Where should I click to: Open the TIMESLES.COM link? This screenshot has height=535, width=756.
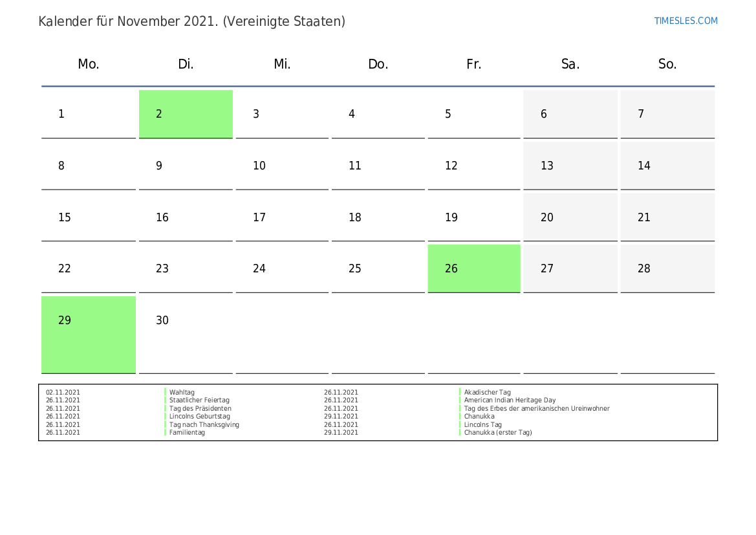coord(686,21)
